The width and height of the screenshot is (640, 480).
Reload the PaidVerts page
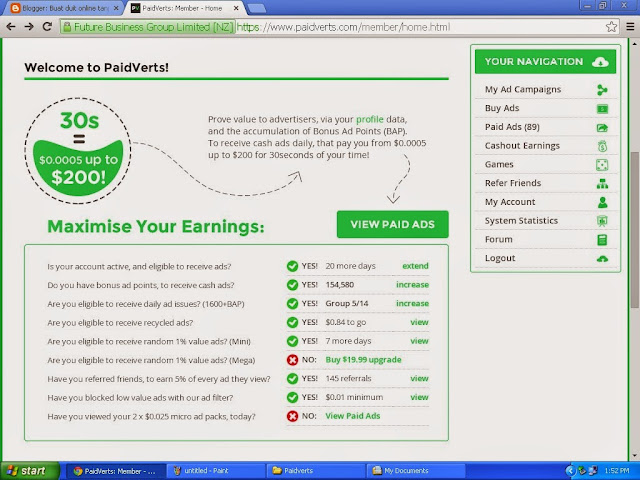click(47, 27)
